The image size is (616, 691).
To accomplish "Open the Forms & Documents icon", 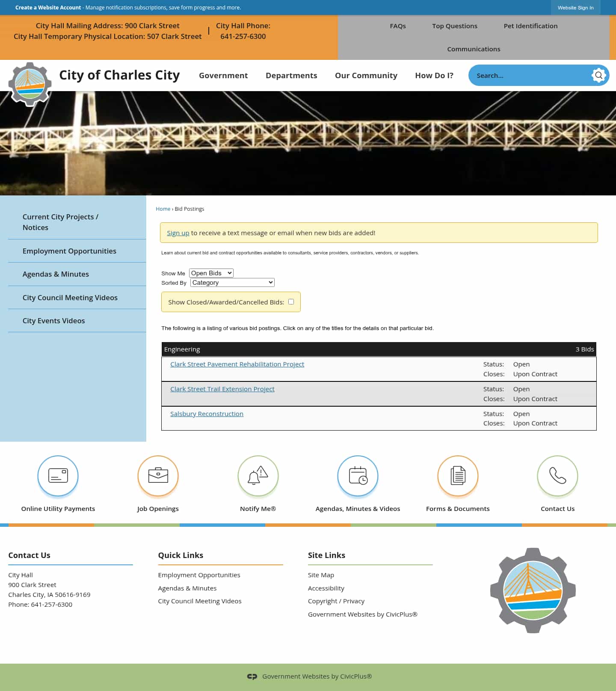I will (458, 475).
